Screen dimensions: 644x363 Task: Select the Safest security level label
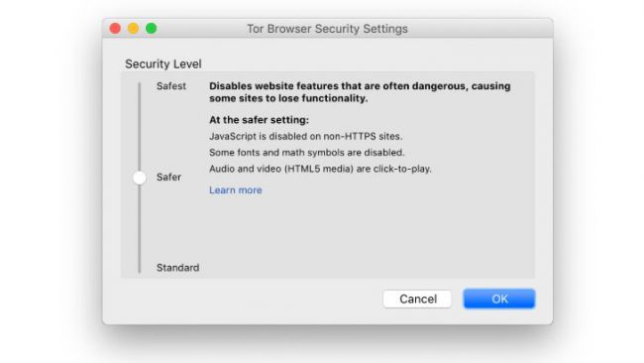pyautogui.click(x=171, y=86)
